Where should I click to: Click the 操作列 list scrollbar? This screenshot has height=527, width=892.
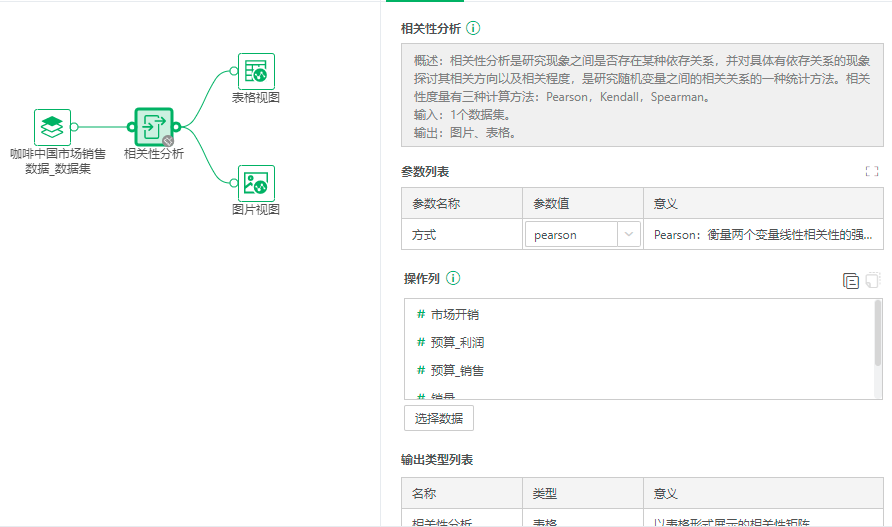878,330
